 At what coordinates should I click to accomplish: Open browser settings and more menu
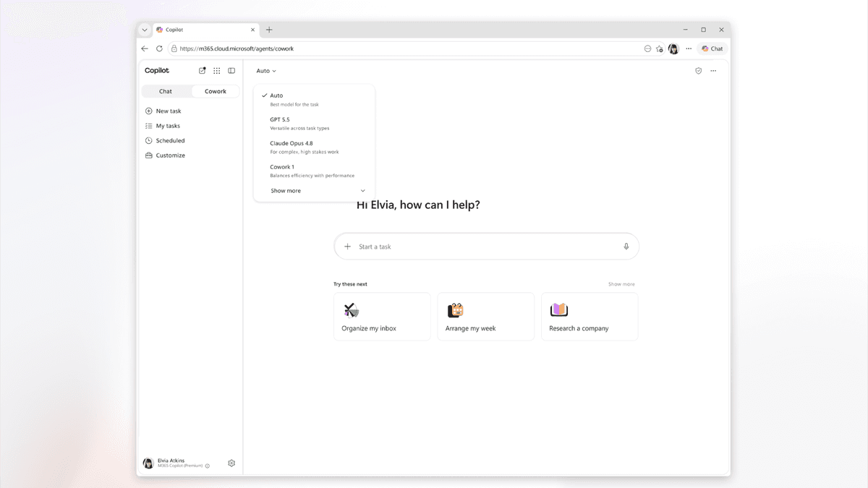point(689,48)
